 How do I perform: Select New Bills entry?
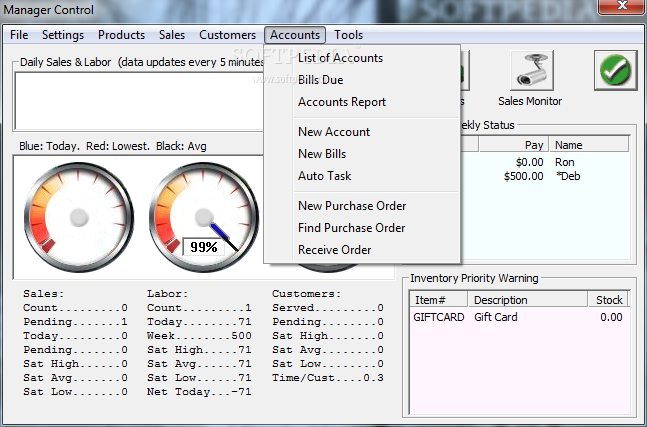coord(362,154)
